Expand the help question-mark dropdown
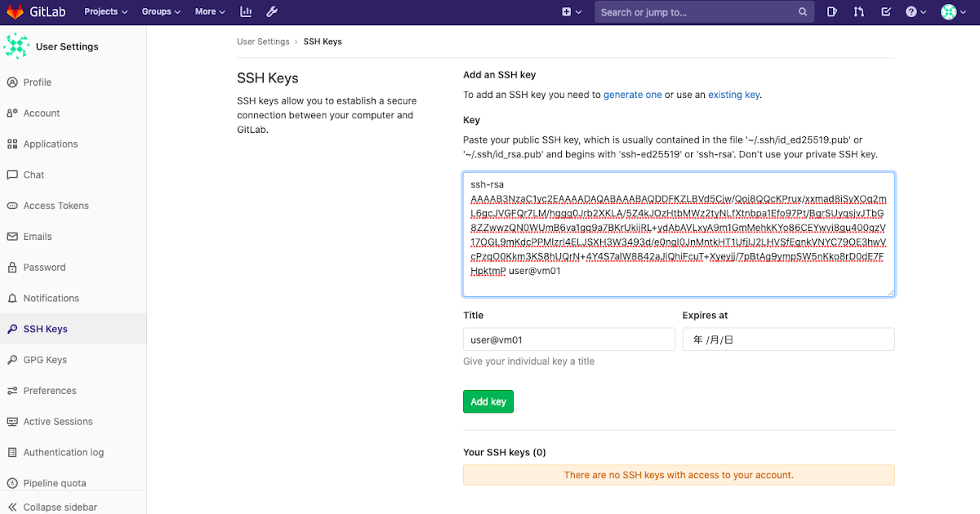980x514 pixels. pos(914,11)
